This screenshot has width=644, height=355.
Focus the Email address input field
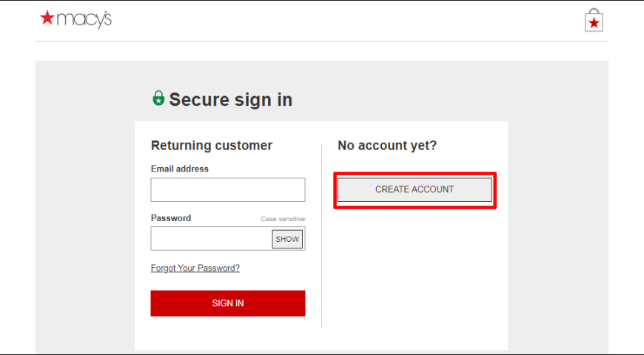[228, 189]
